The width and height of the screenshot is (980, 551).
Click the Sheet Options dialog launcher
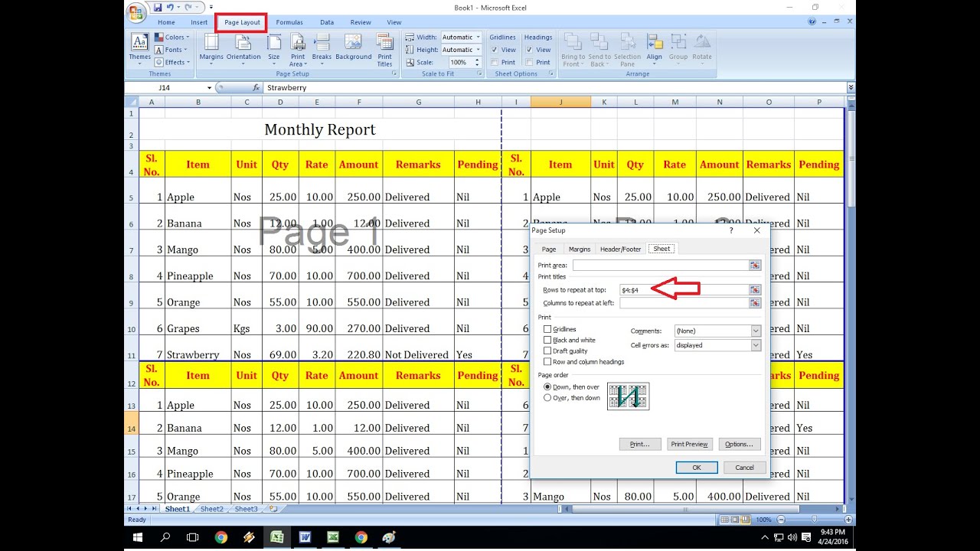tap(550, 74)
